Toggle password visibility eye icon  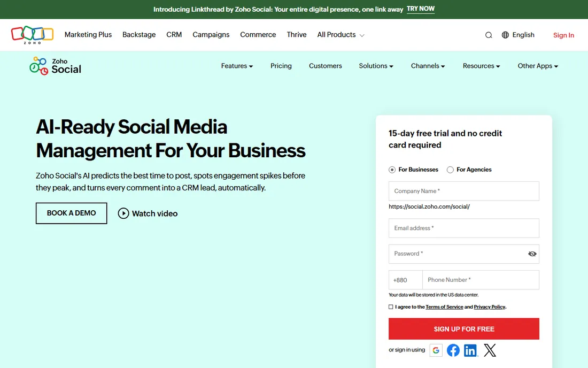(x=532, y=254)
